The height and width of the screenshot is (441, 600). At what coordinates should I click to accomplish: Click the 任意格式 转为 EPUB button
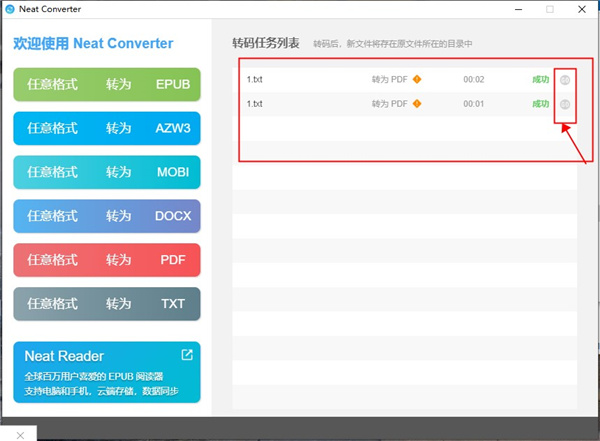point(107,84)
